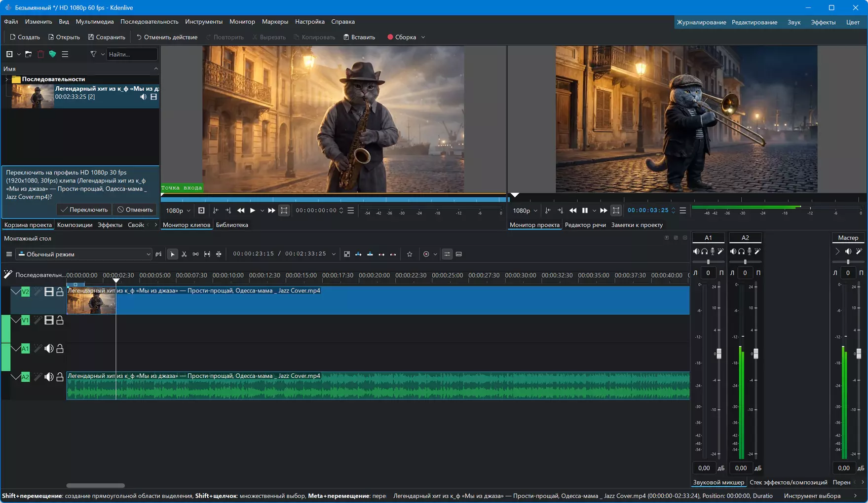The image size is (868, 503).
Task: Open the timeline hamburger menu
Action: click(9, 254)
